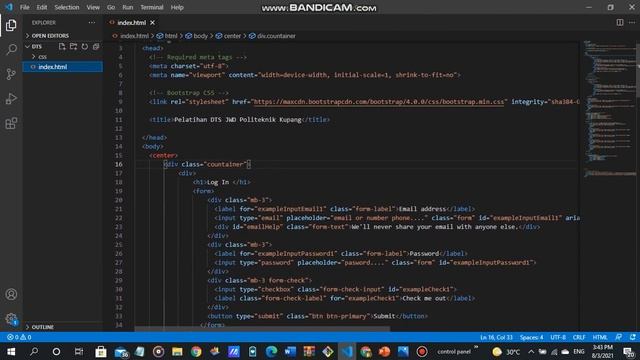Launch Microsoft Store from taskbar
Screen dimensions: 640x360
point(101,351)
